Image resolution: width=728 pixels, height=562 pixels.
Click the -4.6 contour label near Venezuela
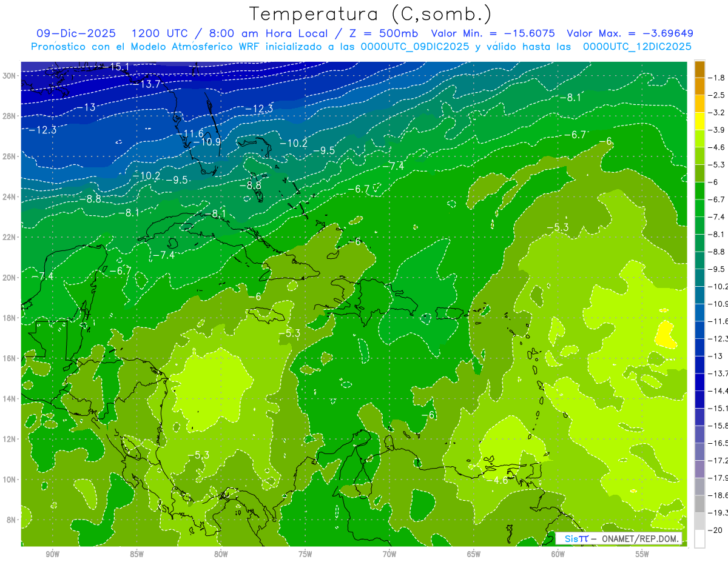click(x=497, y=480)
